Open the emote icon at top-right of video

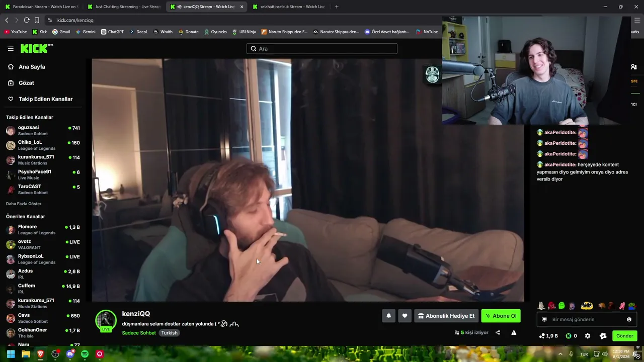pos(432,74)
